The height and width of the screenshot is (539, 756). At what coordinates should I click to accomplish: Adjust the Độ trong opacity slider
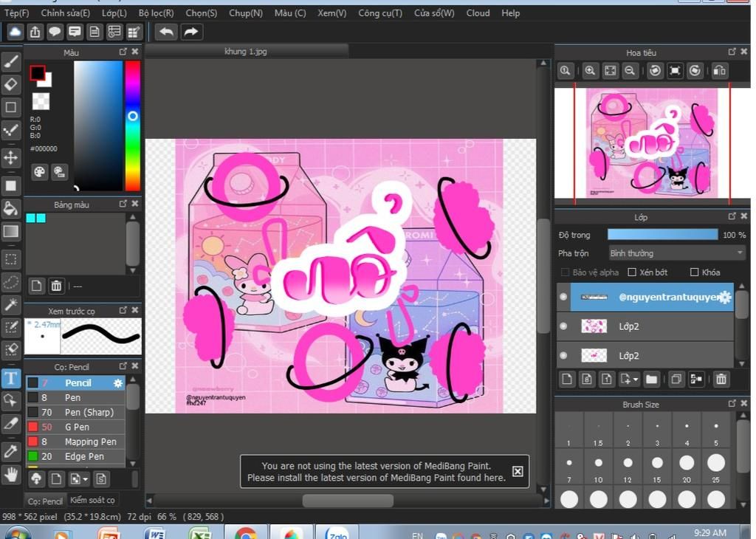(x=662, y=235)
